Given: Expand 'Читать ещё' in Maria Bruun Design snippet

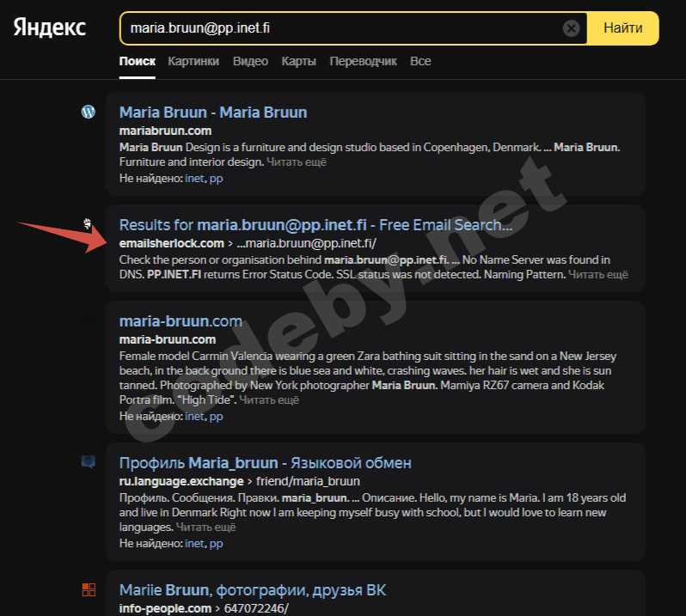Looking at the screenshot, I should point(297,162).
